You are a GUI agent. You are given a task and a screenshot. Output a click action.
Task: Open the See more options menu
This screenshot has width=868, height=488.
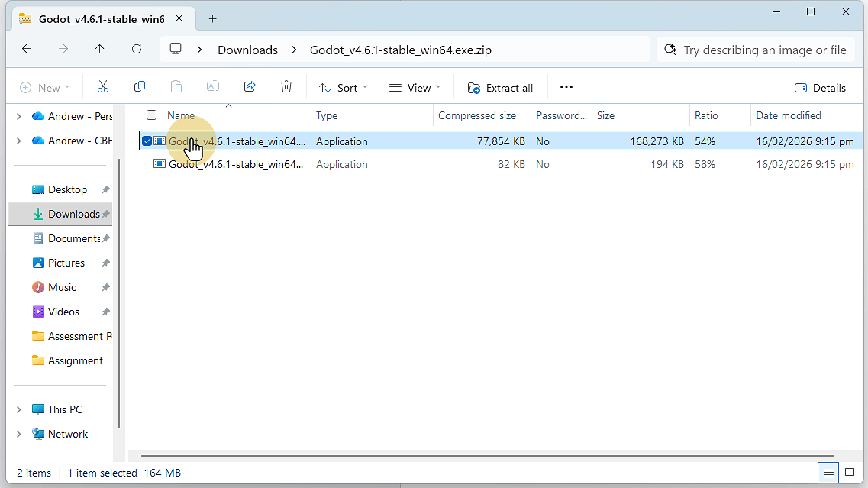coord(566,87)
